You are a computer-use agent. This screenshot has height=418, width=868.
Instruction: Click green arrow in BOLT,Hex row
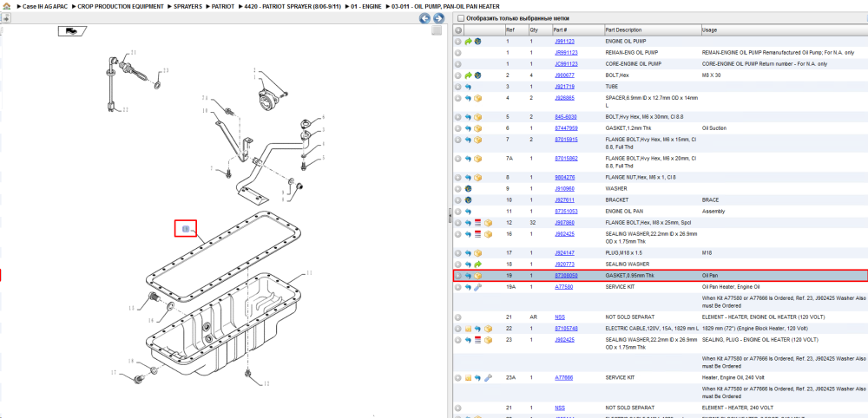(469, 75)
